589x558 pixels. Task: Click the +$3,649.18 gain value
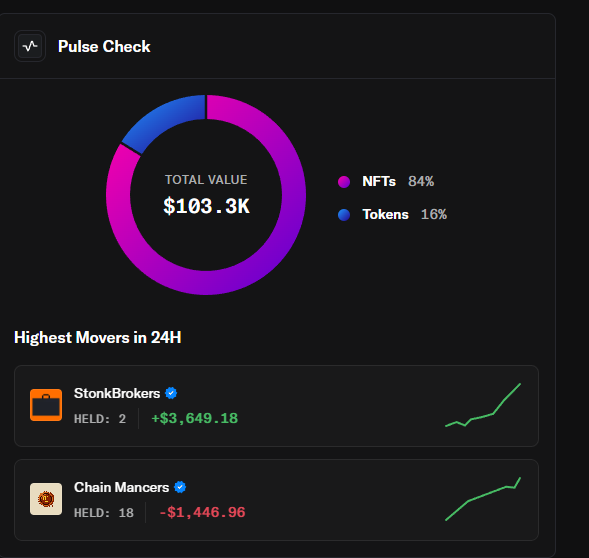[195, 419]
